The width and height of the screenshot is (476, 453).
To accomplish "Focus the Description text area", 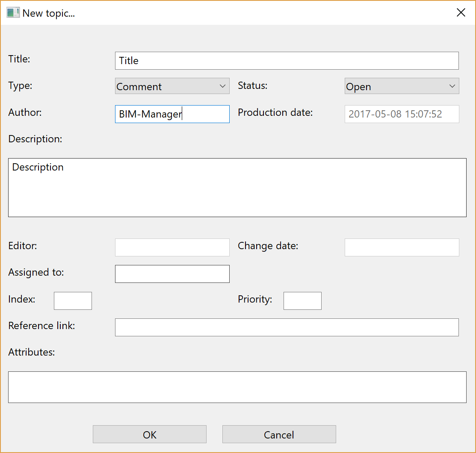I will [237, 188].
